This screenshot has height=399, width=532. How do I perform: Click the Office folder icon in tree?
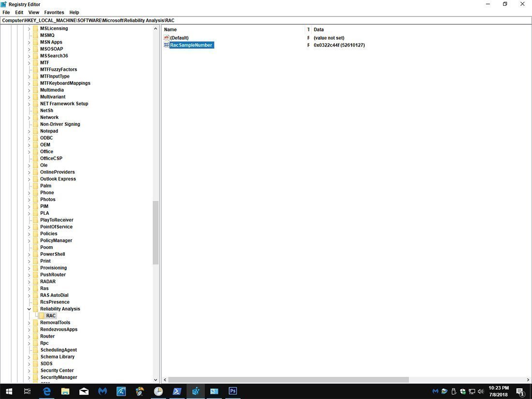pos(36,152)
